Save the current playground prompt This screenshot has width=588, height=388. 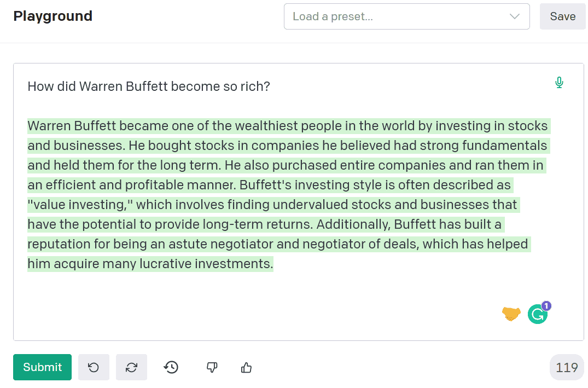pyautogui.click(x=562, y=16)
